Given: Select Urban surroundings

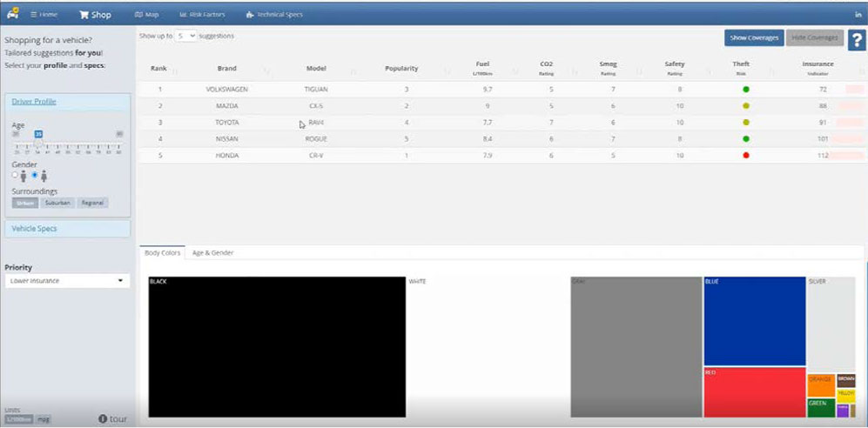Looking at the screenshot, I should point(25,203).
